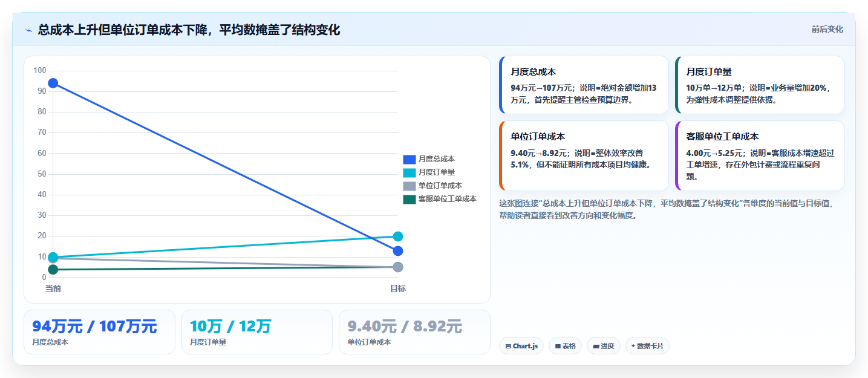The width and height of the screenshot is (868, 378).
Task: Click the 94万元 / 107万元 stat value
Action: click(94, 327)
